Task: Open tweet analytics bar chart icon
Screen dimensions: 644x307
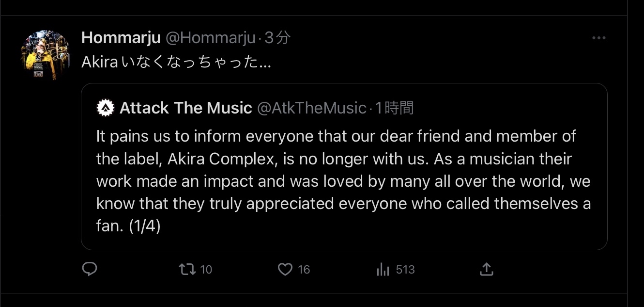Action: (x=383, y=270)
